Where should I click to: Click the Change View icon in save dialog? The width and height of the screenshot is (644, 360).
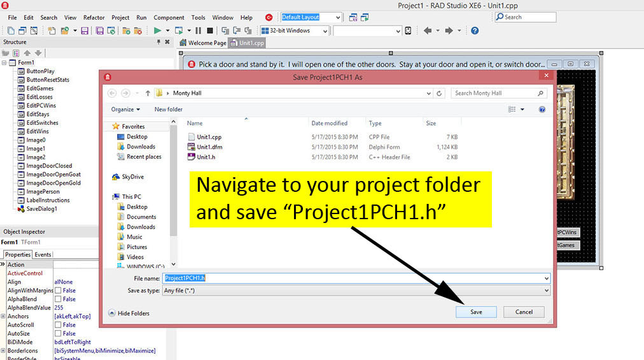512,109
